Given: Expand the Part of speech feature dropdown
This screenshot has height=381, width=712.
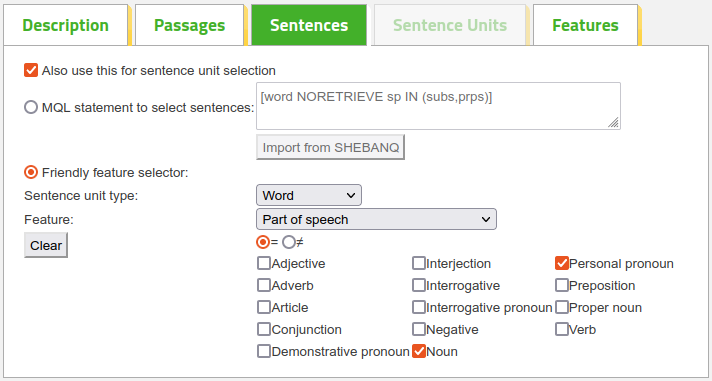Looking at the screenshot, I should pos(376,219).
